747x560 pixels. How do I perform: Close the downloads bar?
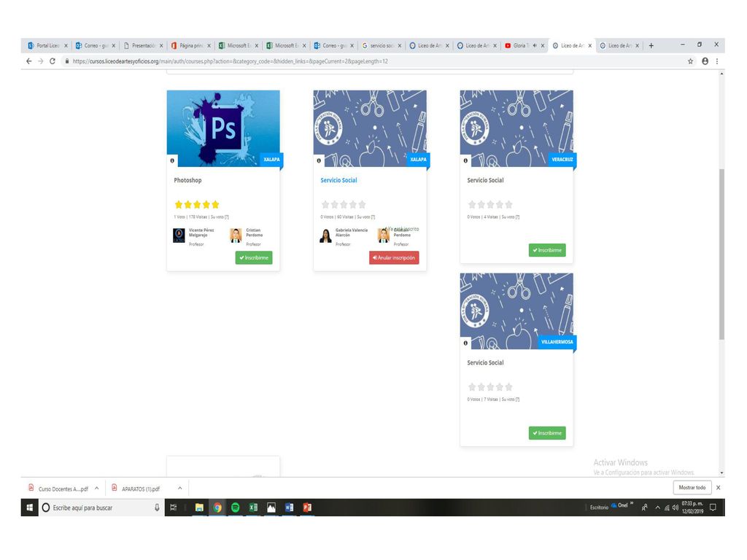718,488
